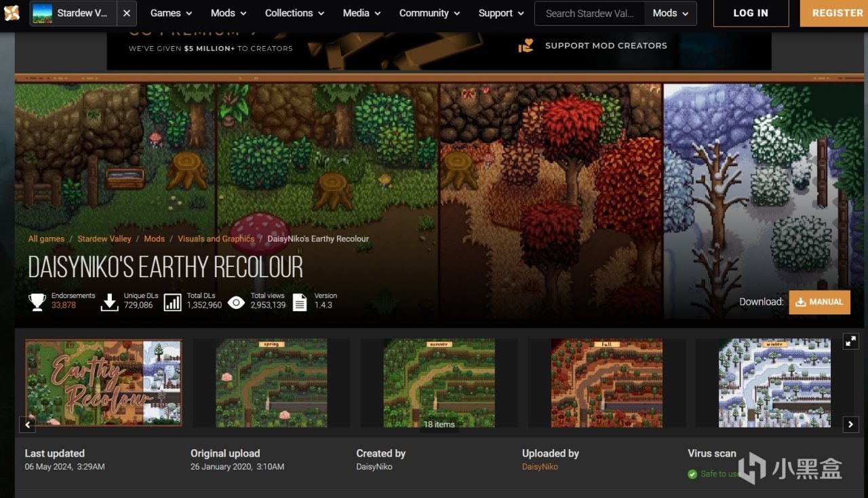The image size is (868, 498).
Task: Focus the Search Stardew Valley field
Action: (590, 13)
